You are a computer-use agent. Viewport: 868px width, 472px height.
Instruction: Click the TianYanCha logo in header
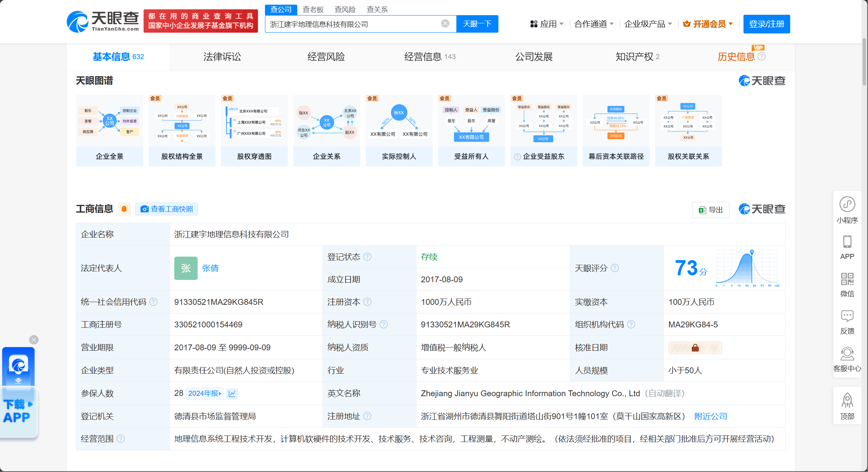[x=103, y=21]
